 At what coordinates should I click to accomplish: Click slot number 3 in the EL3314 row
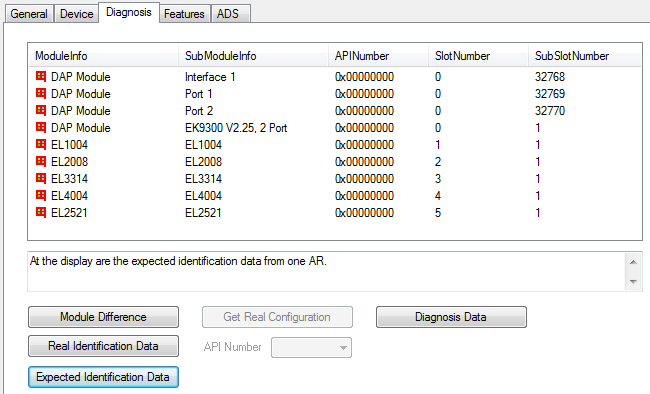click(438, 179)
